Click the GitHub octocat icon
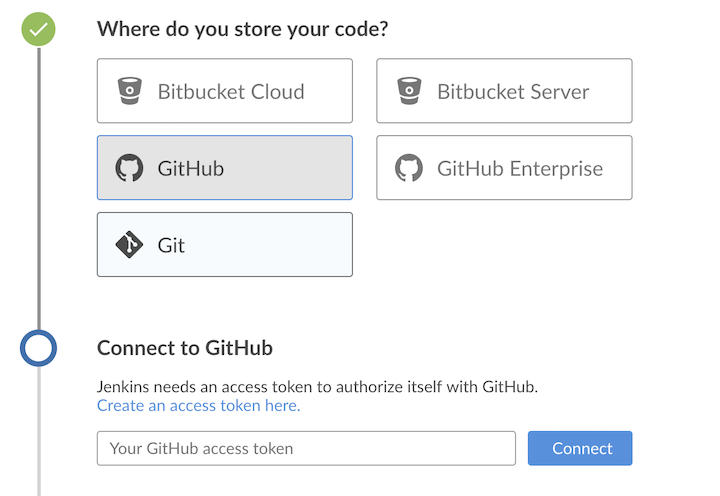The height and width of the screenshot is (496, 720). pyautogui.click(x=129, y=168)
